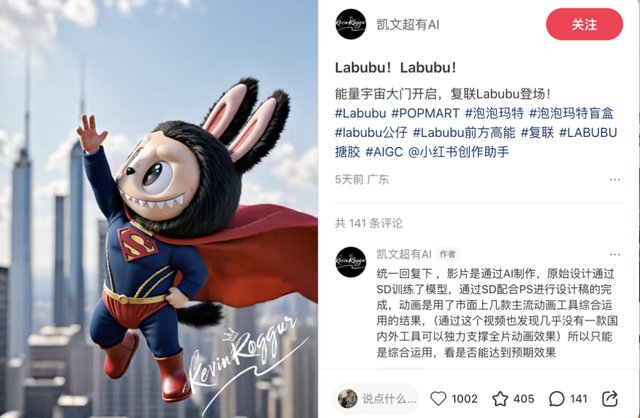Open the commenter avatar in the comment section
Screen dimensions: 640x418
351,262
